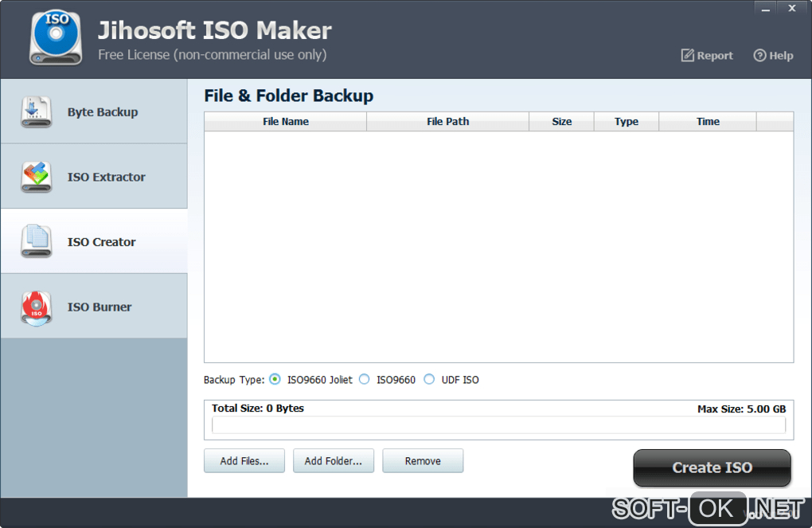Click the total size progress bar
Viewport: 812px width, 528px height.
498,425
